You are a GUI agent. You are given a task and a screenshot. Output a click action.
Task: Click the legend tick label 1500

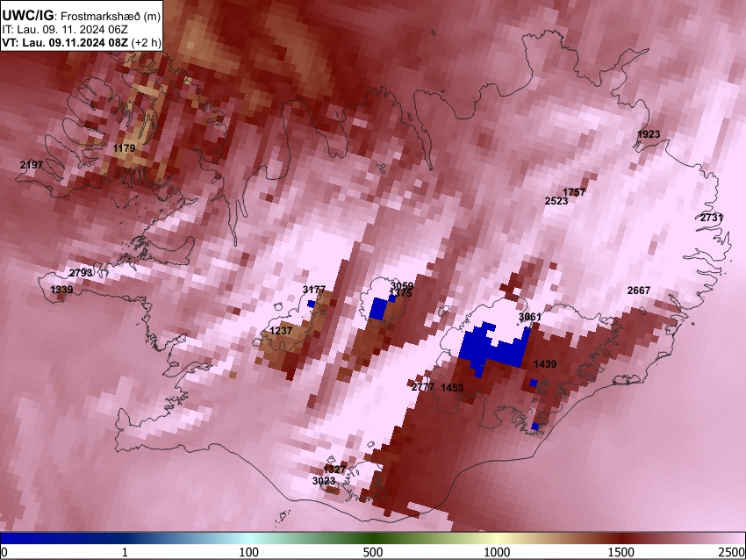click(621, 552)
